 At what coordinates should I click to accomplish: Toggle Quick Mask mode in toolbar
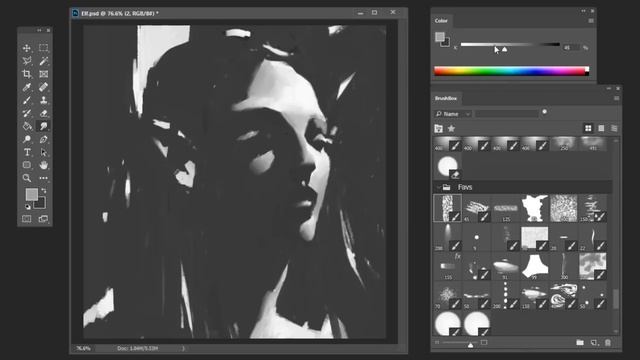[x=27, y=219]
